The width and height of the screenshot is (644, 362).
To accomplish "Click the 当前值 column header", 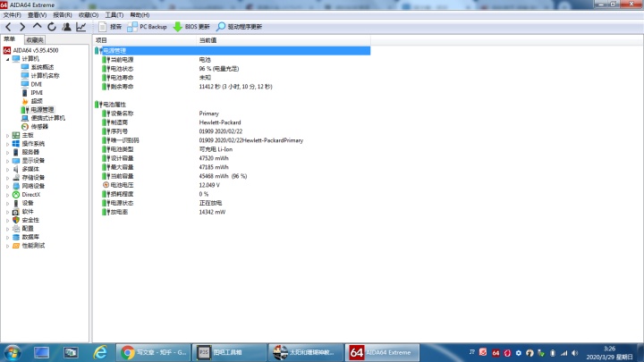I will click(284, 40).
